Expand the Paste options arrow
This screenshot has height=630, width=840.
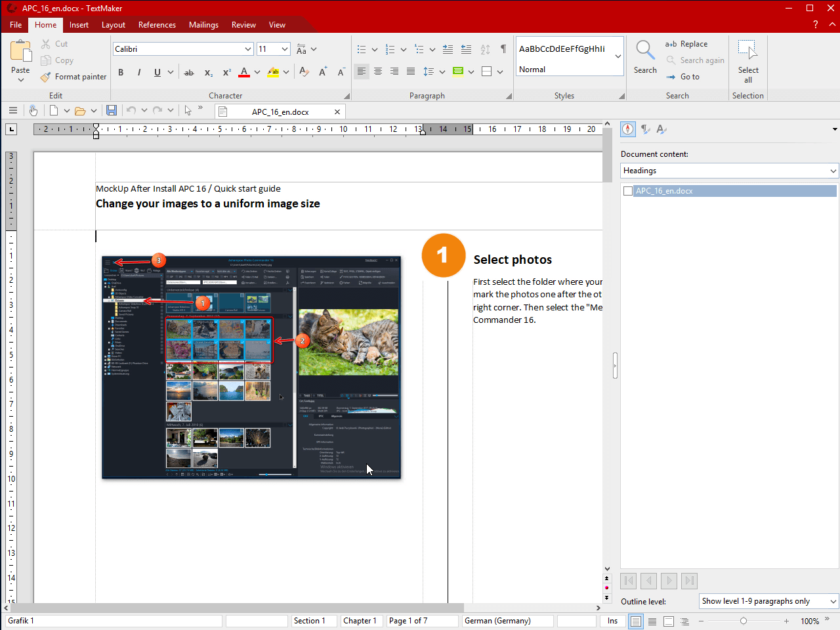pos(20,80)
